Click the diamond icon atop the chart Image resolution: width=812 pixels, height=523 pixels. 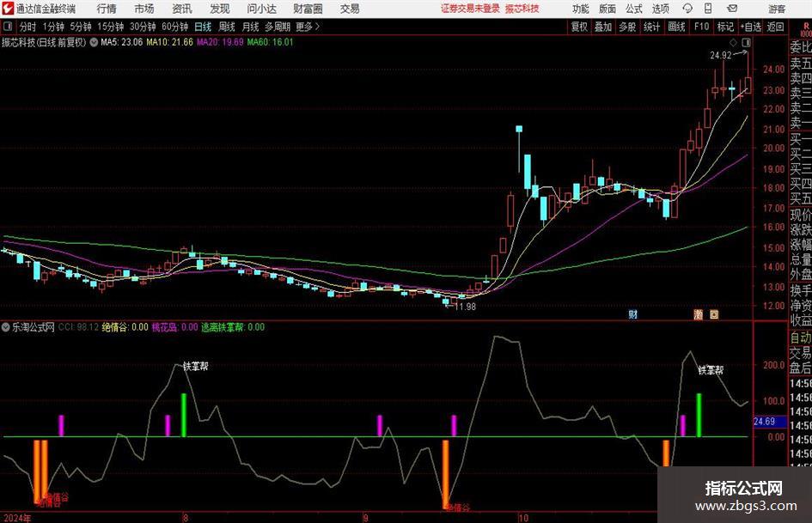733,42
